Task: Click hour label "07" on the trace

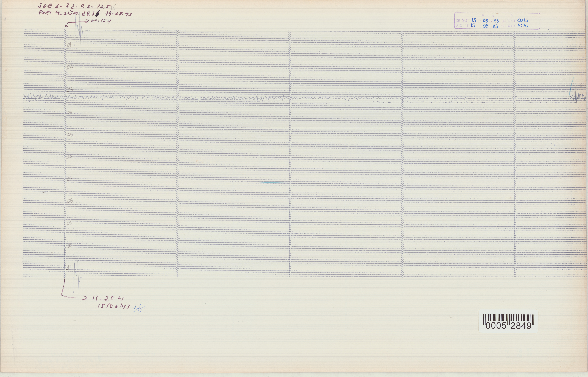Action: click(70, 179)
